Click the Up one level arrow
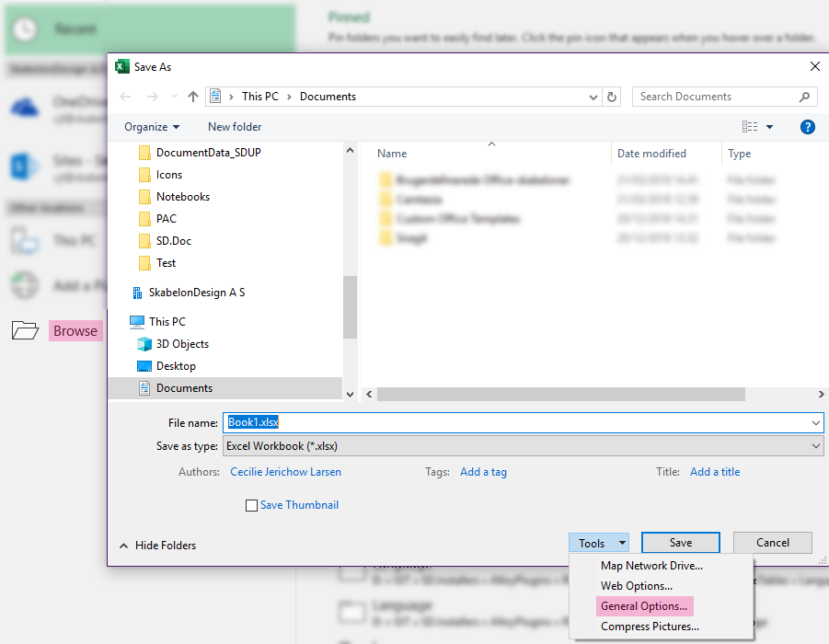829x644 pixels. (x=193, y=97)
